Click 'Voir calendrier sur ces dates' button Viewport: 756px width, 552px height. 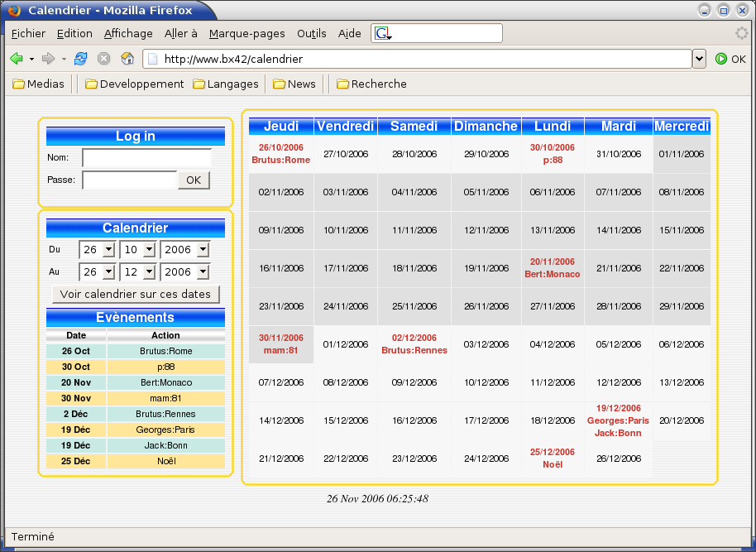136,294
